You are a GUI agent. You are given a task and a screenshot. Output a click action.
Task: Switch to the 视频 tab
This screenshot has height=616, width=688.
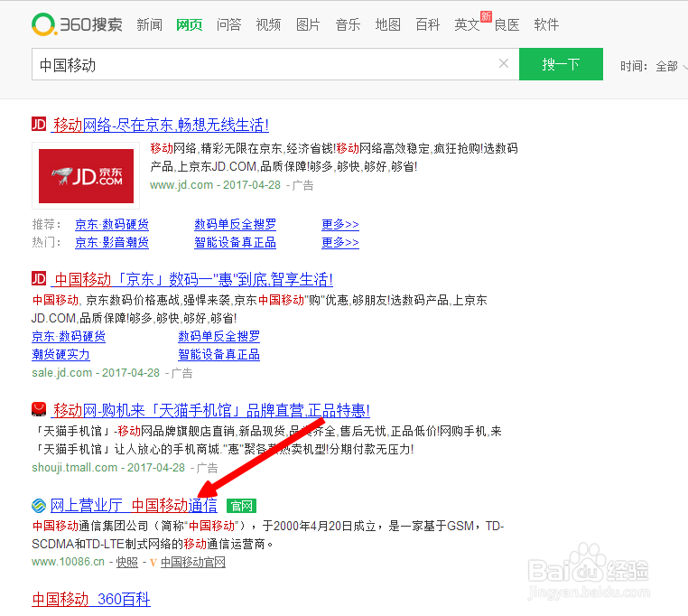pyautogui.click(x=268, y=24)
